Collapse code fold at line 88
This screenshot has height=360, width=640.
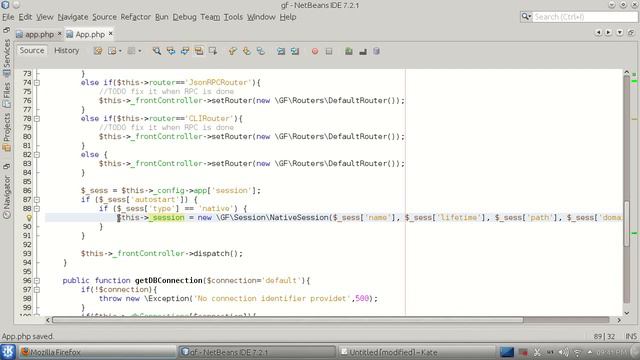[37, 209]
